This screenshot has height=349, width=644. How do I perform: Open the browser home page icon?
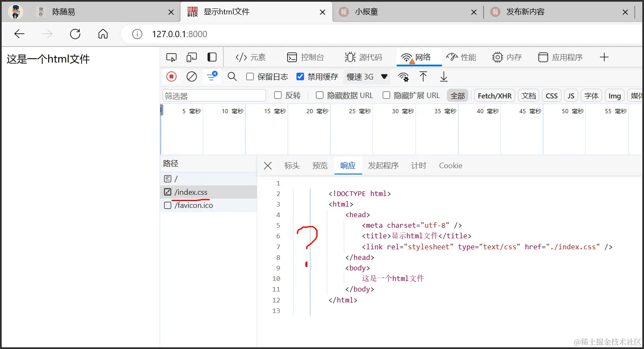coord(103,34)
